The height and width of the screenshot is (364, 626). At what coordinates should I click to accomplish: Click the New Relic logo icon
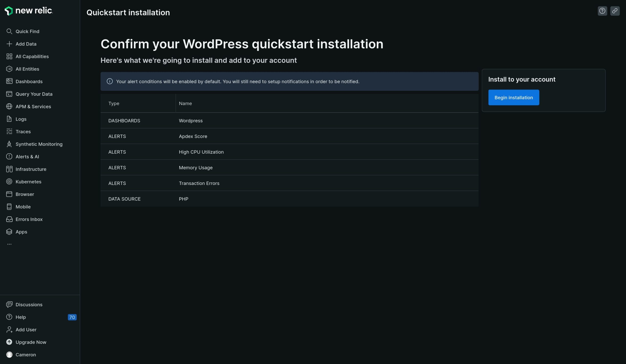[x=8, y=11]
